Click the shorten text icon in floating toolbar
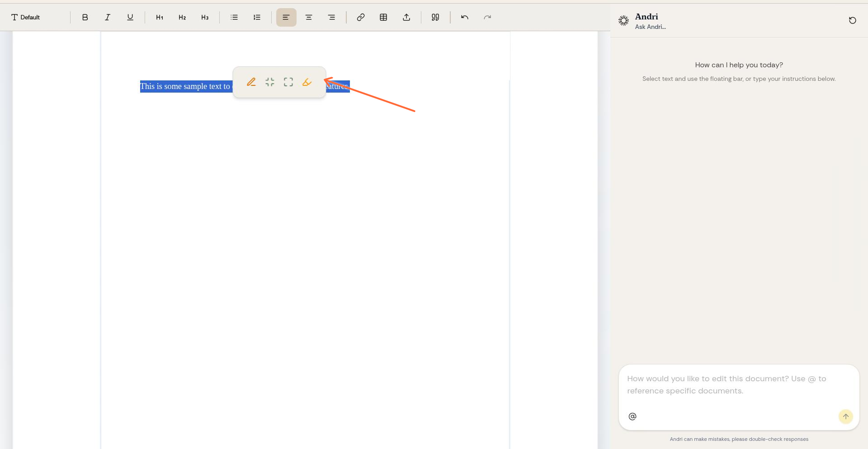Viewport: 868px width, 449px height. 270,82
